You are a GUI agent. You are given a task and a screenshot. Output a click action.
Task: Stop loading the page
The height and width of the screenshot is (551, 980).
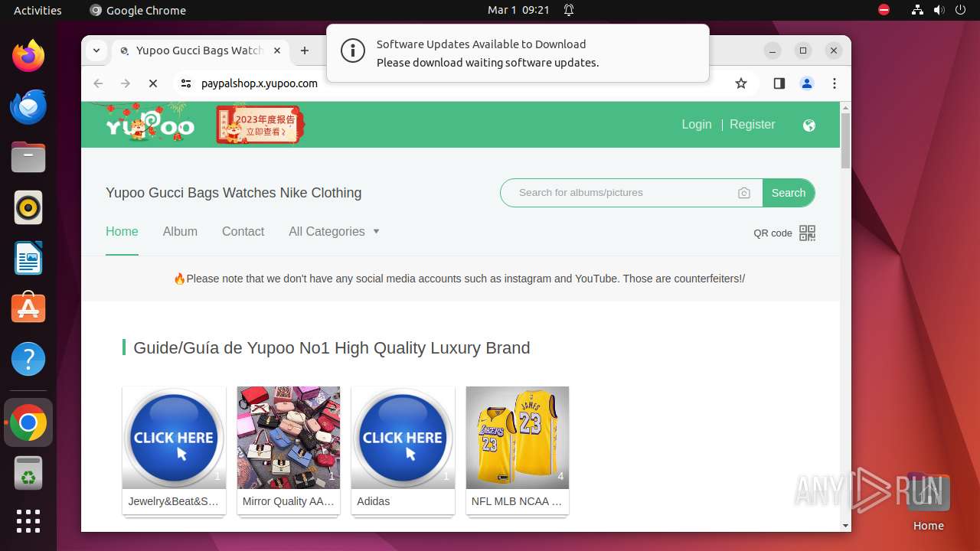coord(153,83)
